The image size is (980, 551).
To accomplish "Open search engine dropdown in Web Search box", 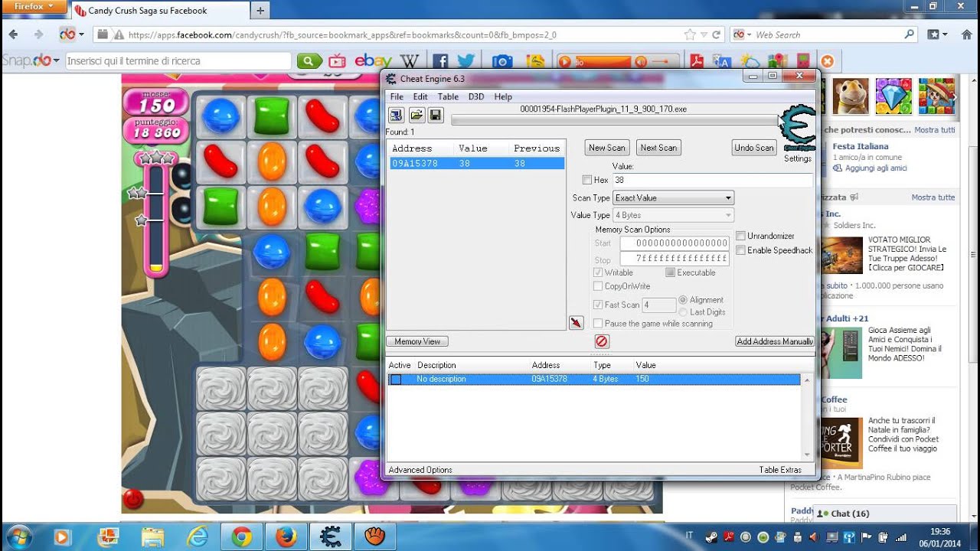I will pos(743,34).
